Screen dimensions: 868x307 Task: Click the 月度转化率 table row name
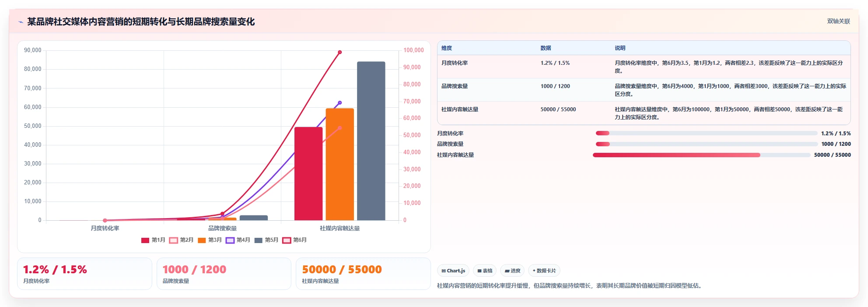455,63
